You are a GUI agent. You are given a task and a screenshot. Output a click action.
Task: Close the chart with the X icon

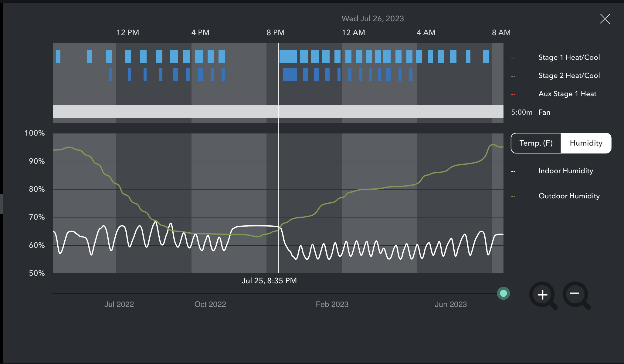tap(605, 19)
